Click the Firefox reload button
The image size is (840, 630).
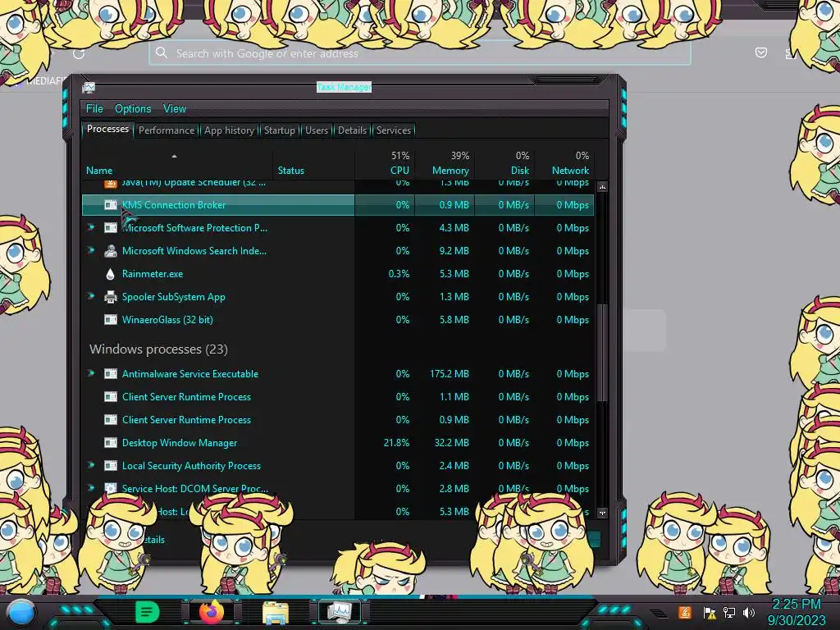79,53
